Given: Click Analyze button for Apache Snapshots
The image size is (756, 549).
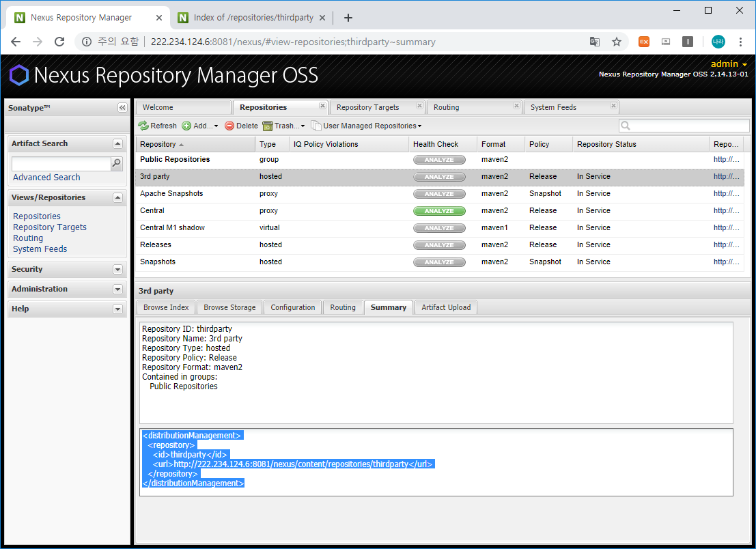Looking at the screenshot, I should point(439,194).
